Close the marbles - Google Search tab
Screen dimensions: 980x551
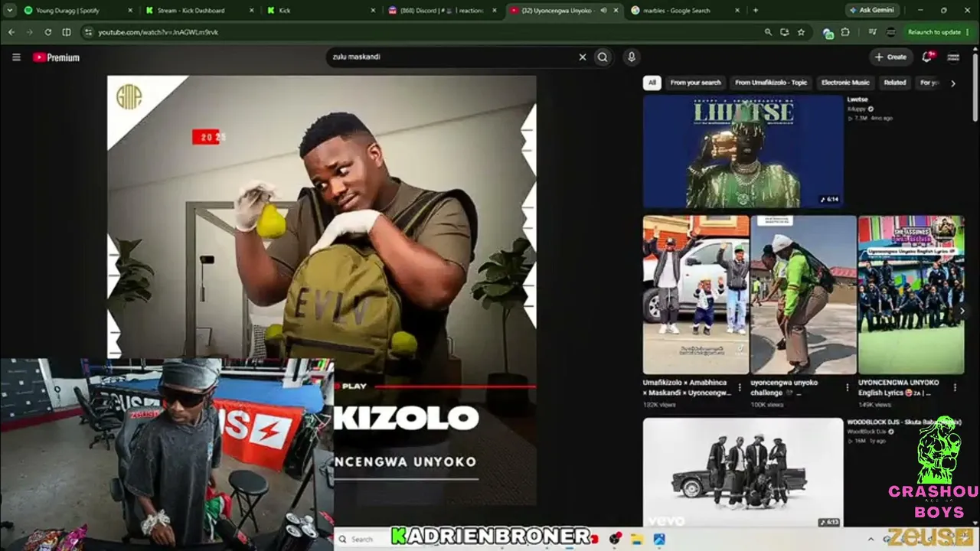(x=738, y=11)
